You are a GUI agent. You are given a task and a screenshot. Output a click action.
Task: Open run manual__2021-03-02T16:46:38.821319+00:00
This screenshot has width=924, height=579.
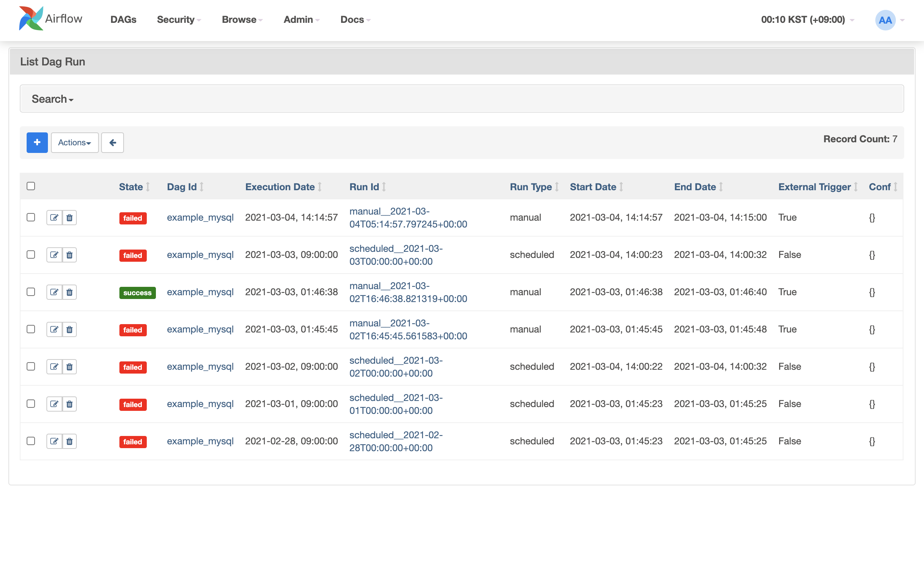(408, 292)
